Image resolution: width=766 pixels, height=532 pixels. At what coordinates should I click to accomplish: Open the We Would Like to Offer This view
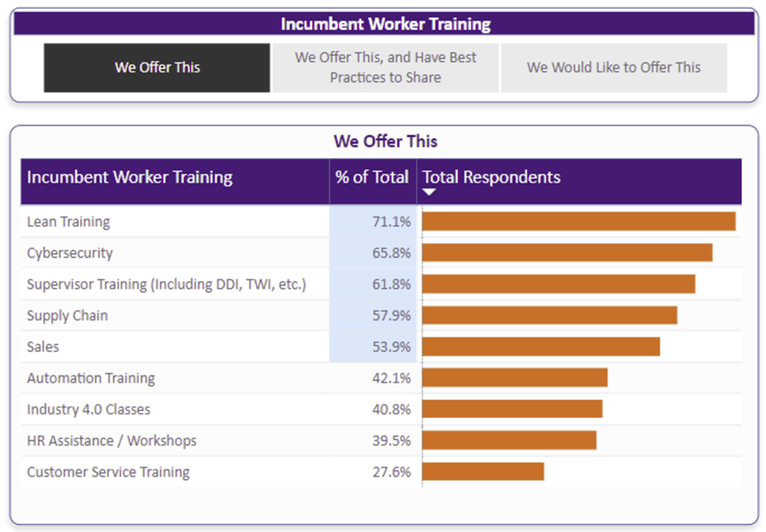point(614,68)
